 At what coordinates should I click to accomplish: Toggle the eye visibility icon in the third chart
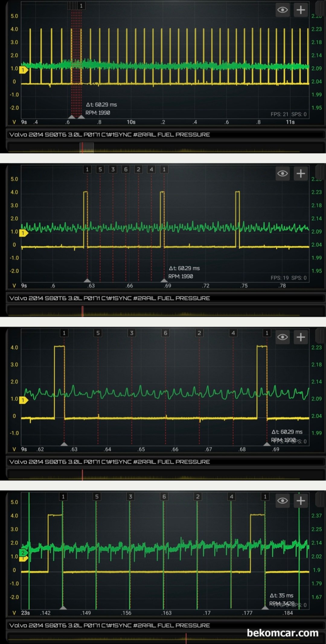pos(283,337)
